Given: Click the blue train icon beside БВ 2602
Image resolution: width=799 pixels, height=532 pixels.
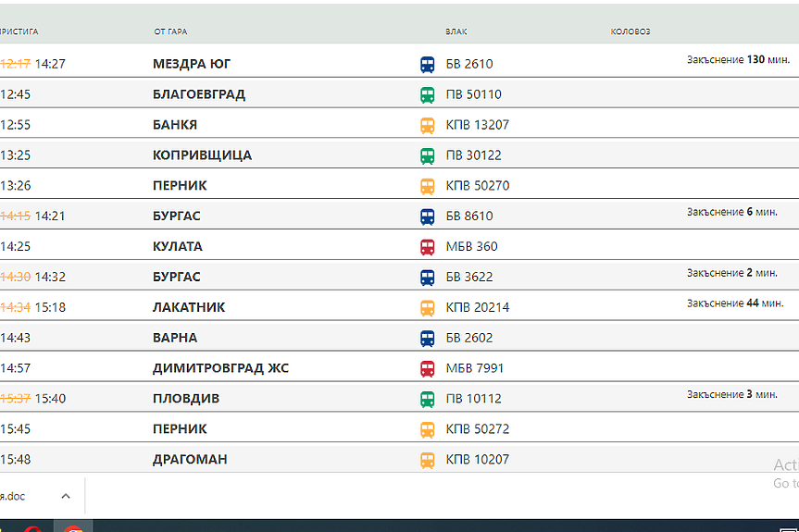Looking at the screenshot, I should click(x=428, y=339).
